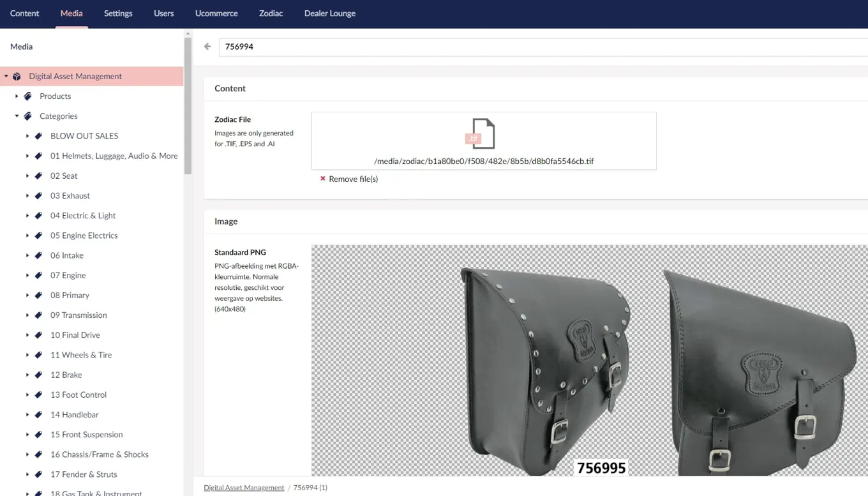
Task: Click the back arrow beside the name field
Action: coord(207,47)
